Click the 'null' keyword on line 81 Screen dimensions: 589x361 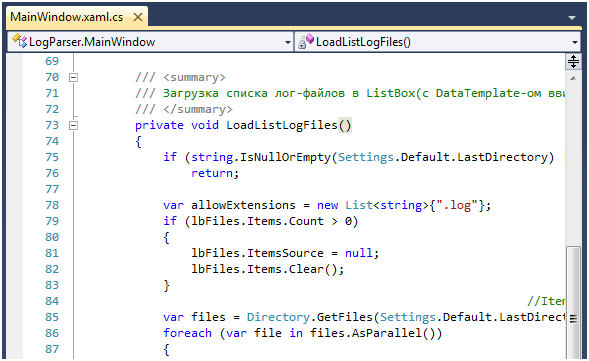[x=359, y=253]
